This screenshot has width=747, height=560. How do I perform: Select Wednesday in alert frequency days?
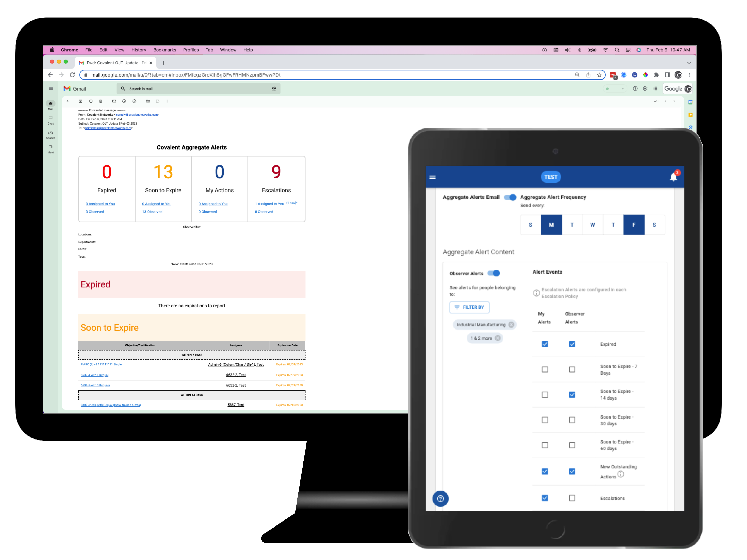592,225
